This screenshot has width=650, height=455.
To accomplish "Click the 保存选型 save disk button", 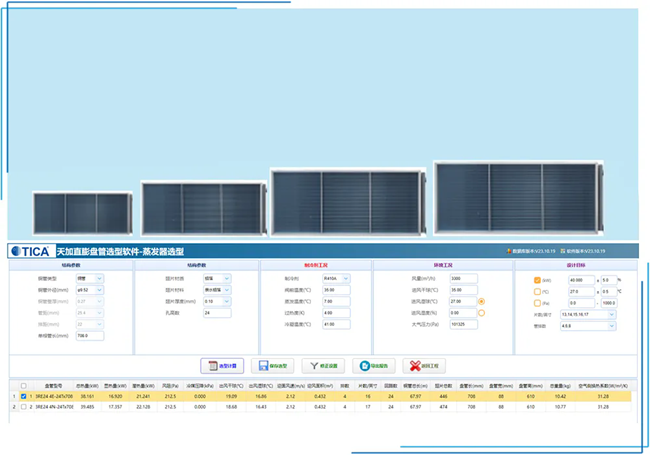I will coord(272,366).
